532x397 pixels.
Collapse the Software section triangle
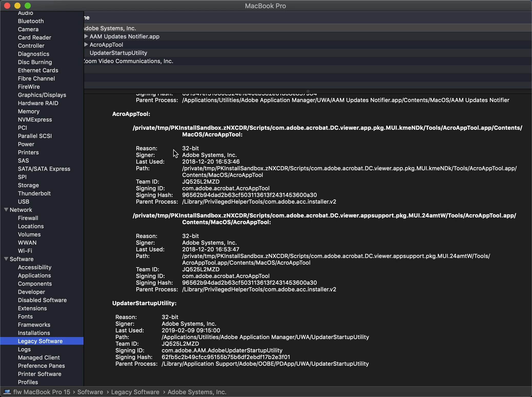[6, 259]
